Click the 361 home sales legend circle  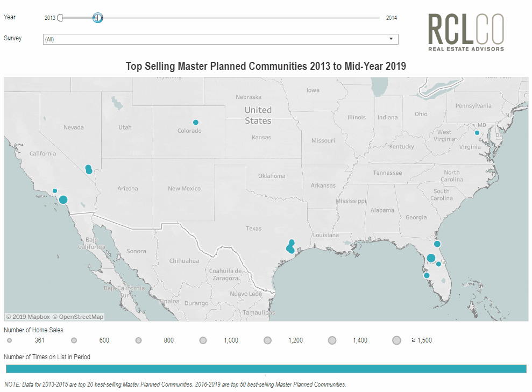[10, 340]
